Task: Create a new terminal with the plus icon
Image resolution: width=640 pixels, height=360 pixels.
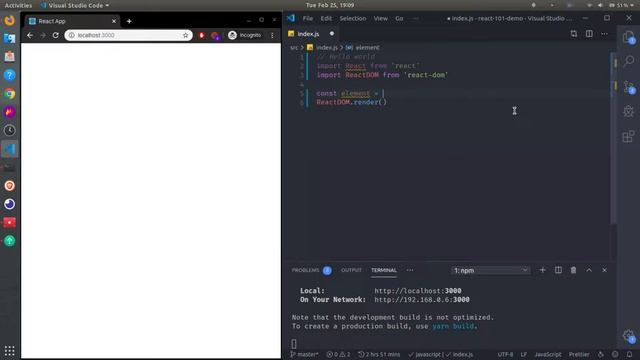Action: (542, 270)
